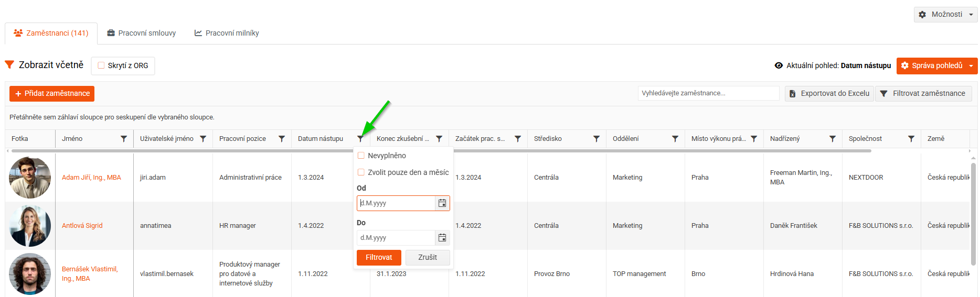Open the Bernášek Vlastimil profile link
This screenshot has height=297, width=980.
(90, 274)
